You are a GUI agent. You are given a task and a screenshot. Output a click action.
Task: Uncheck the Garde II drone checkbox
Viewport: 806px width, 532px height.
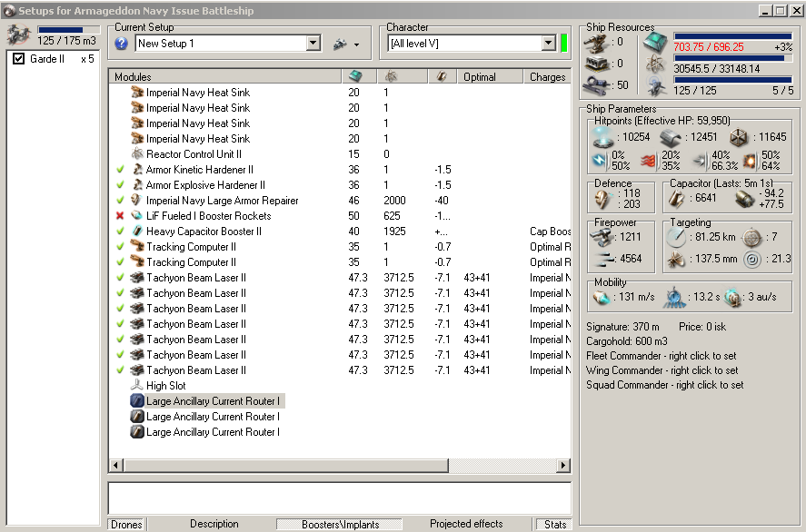pyautogui.click(x=18, y=58)
